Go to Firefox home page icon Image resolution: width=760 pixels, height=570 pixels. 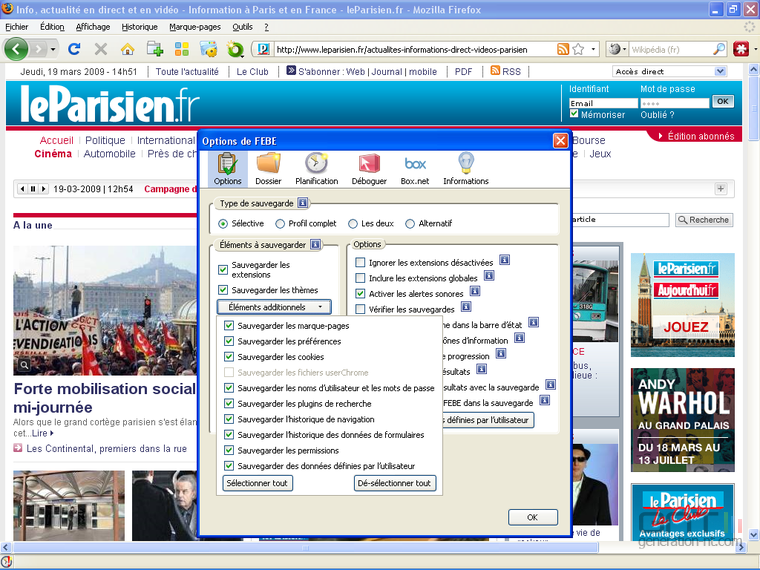[x=127, y=49]
